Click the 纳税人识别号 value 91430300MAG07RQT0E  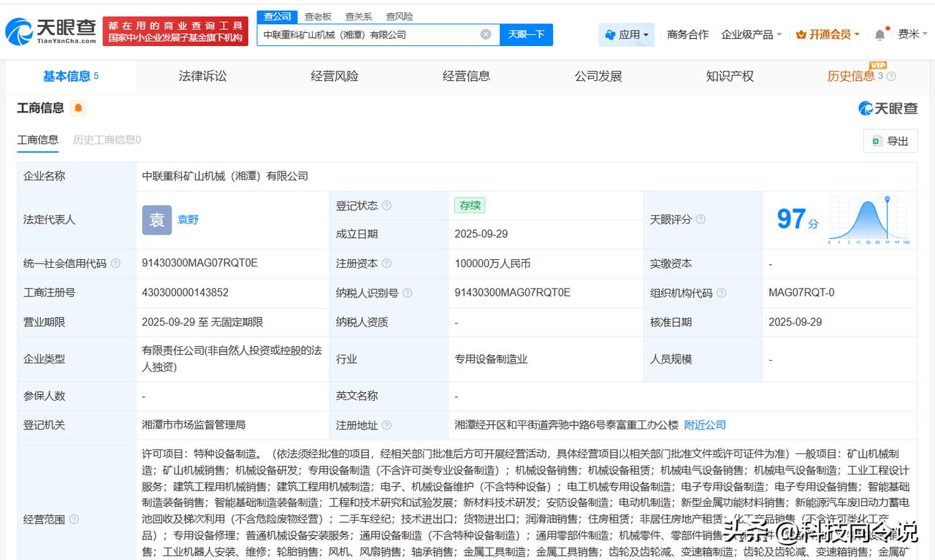point(512,293)
